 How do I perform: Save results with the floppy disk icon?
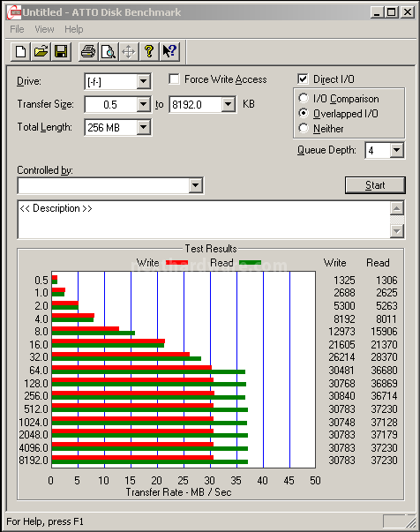pyautogui.click(x=61, y=52)
